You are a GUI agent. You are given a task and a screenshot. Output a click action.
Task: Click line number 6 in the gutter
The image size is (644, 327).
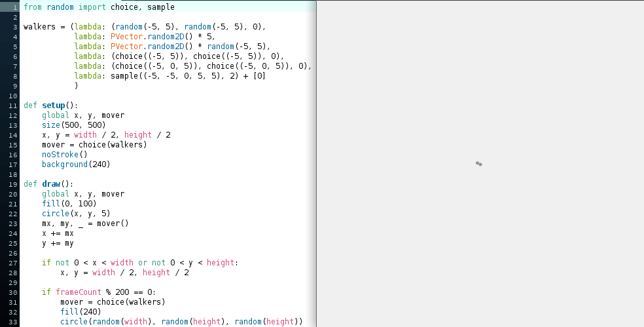[x=15, y=56]
